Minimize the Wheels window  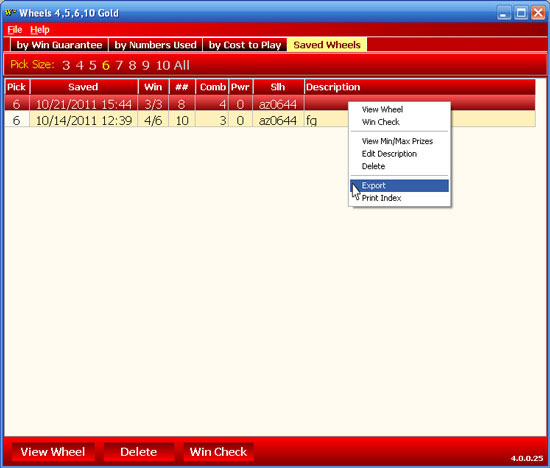pyautogui.click(x=504, y=13)
